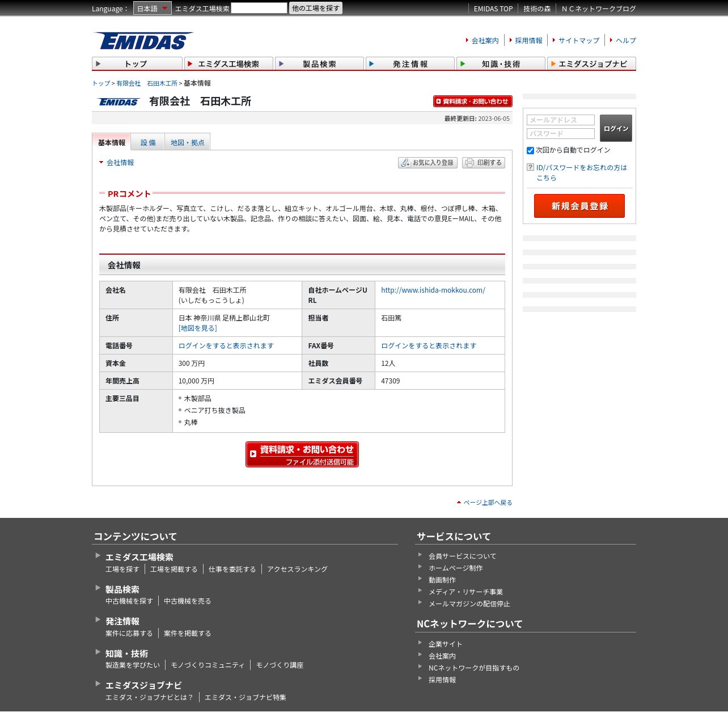728x717 pixels.
Task: Click the large 資料請求・お問い合わせ ファイル添付送信可能 button
Action: (x=302, y=454)
